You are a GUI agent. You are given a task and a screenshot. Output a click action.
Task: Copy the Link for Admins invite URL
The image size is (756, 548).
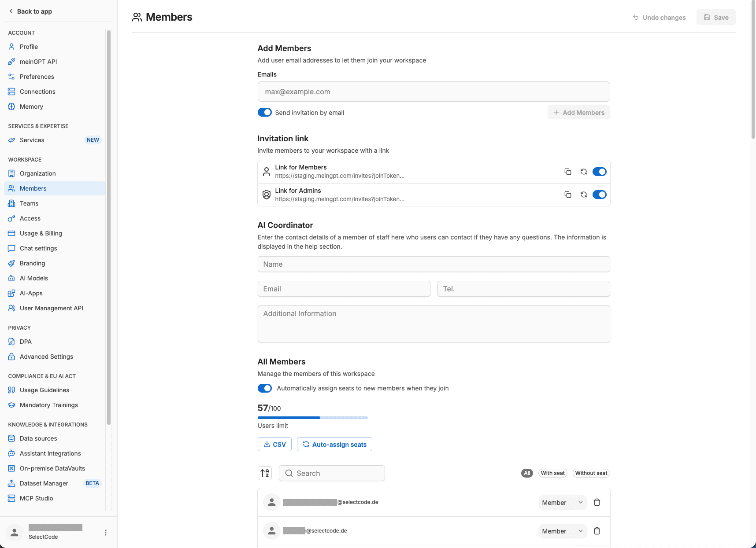[x=568, y=195]
